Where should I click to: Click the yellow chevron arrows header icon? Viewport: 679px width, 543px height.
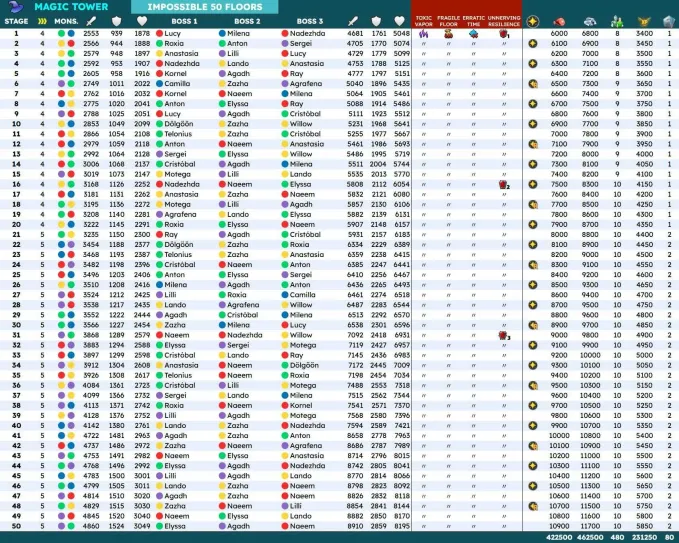[42, 20]
